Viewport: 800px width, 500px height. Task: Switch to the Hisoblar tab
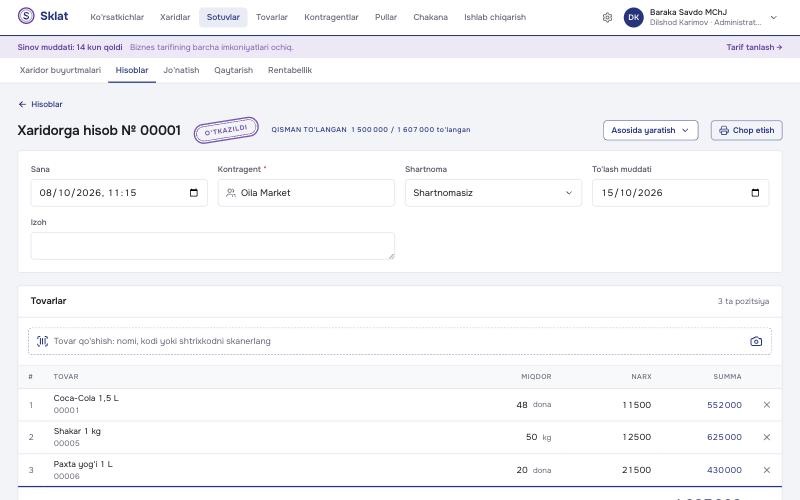click(132, 70)
